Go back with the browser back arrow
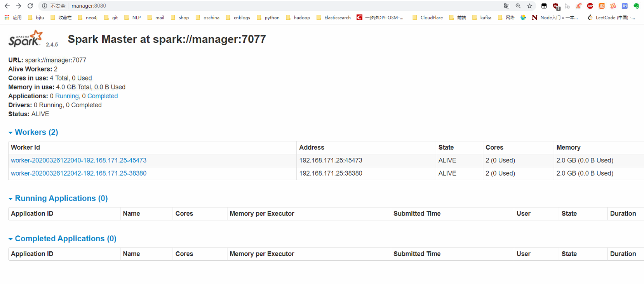 [7, 6]
